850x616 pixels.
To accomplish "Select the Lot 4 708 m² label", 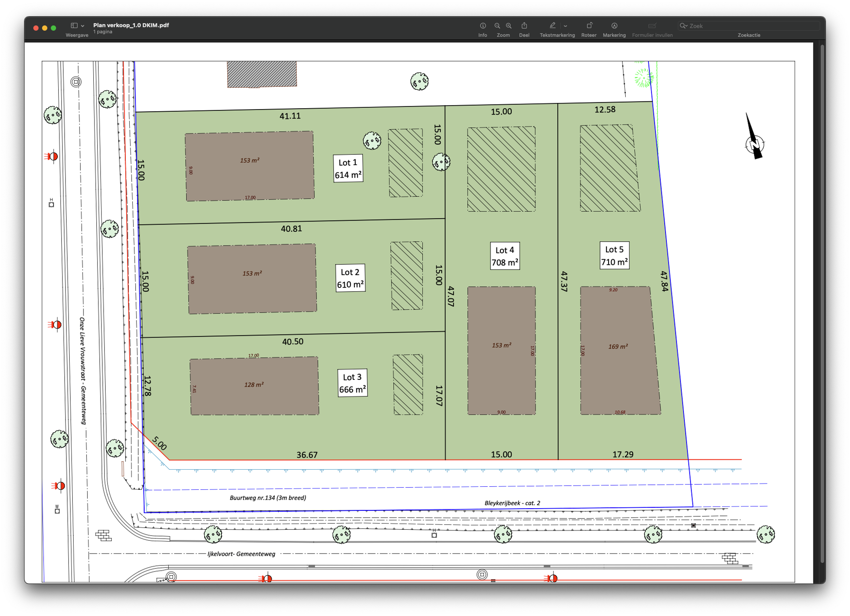I will click(x=505, y=255).
